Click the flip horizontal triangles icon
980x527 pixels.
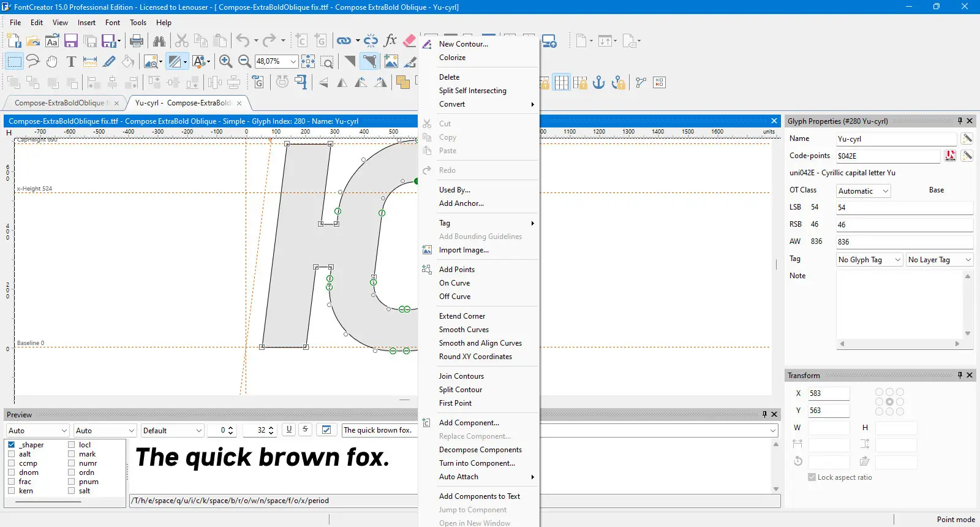tap(342, 82)
